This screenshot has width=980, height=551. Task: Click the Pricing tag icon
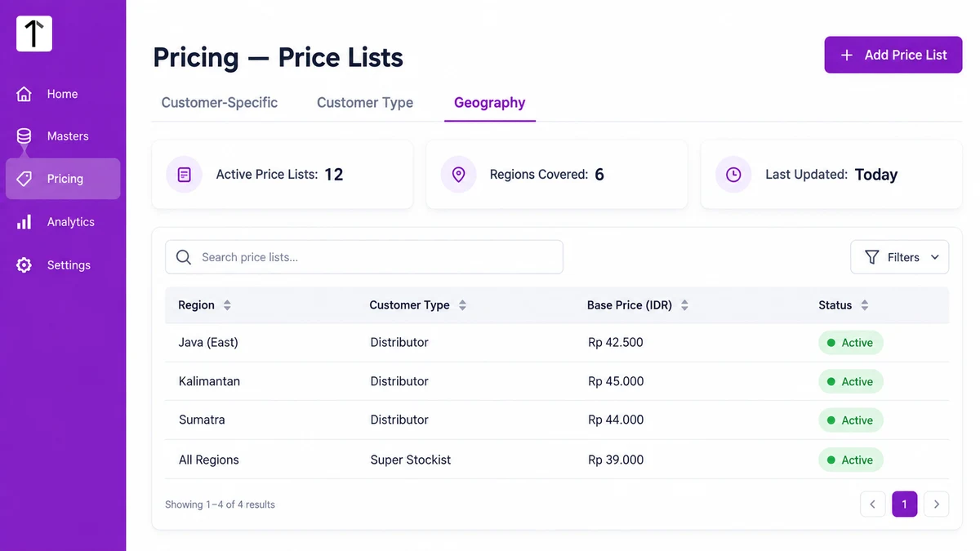24,179
